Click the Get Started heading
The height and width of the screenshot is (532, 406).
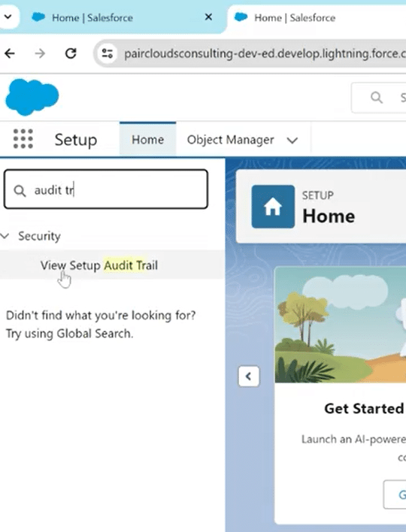[364, 409]
